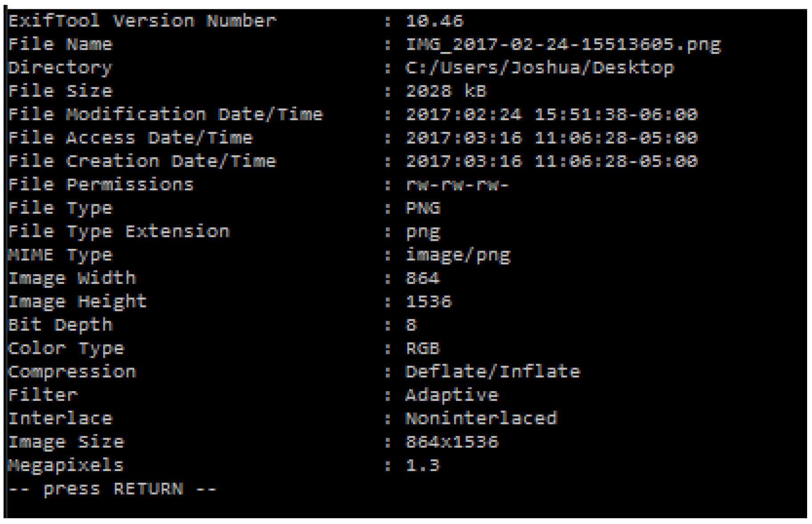Click the File Modification Date/Time label
Image resolution: width=812 pixels, height=524 pixels.
pyautogui.click(x=165, y=115)
